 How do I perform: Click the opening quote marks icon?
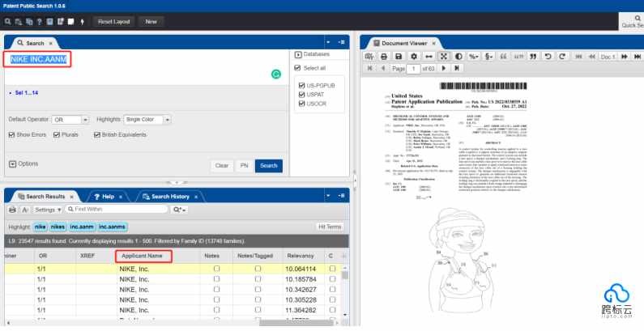[503, 57]
